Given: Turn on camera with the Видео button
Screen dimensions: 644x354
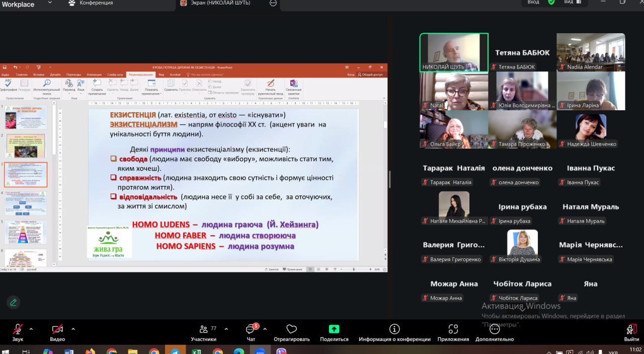Looking at the screenshot, I should [57, 330].
